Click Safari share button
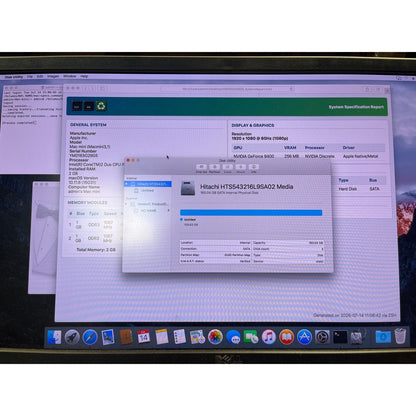The height and width of the screenshot is (416, 416). (368, 89)
